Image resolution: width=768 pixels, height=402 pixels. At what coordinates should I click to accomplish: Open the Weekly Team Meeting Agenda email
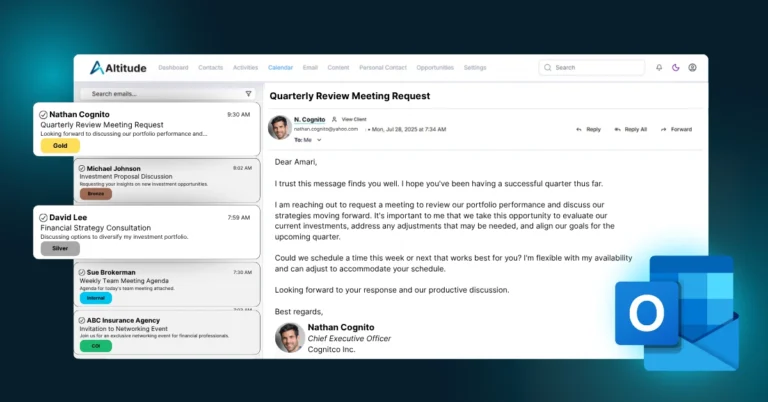pyautogui.click(x=167, y=284)
